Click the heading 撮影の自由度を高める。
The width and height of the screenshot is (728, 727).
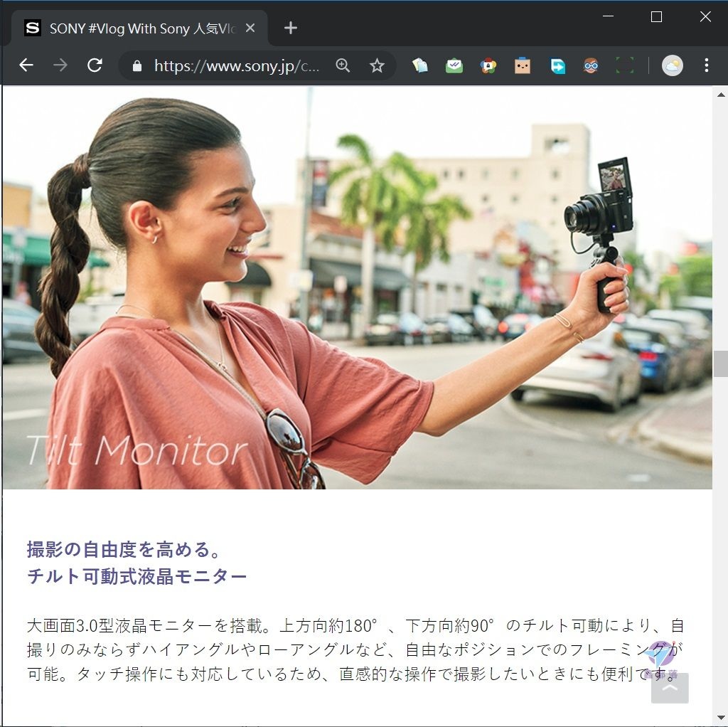coord(125,550)
